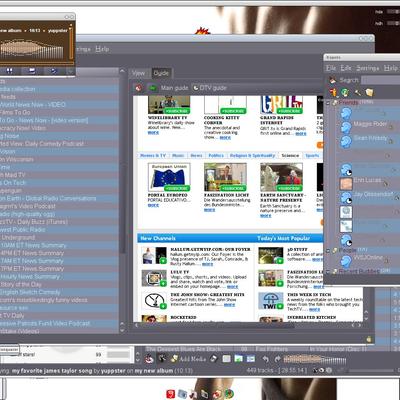
Task: Open the Movies & TV category tab
Action: pos(153,156)
